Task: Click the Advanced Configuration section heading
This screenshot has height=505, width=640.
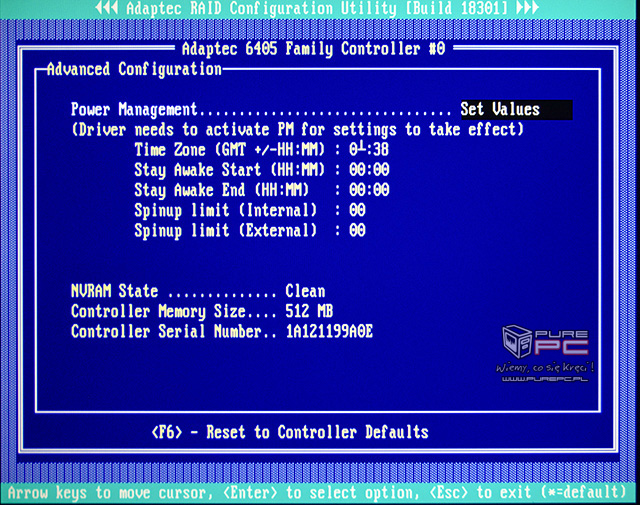Action: click(134, 69)
